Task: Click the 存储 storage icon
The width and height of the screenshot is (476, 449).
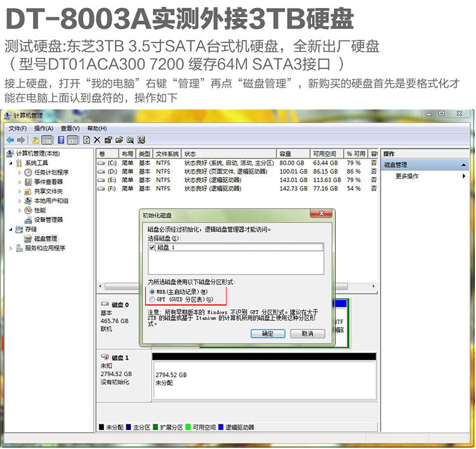Action: [19, 229]
